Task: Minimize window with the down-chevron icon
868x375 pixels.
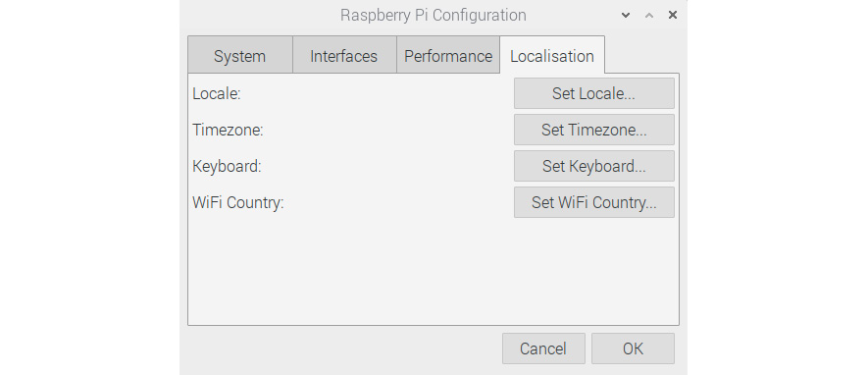Action: point(626,15)
